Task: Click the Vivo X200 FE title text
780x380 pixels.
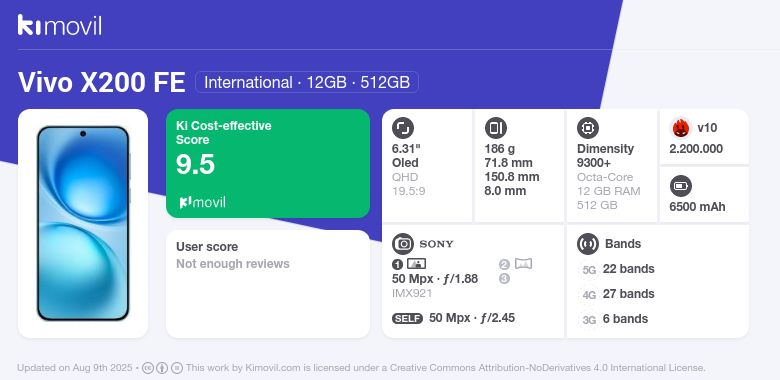Action: [102, 82]
